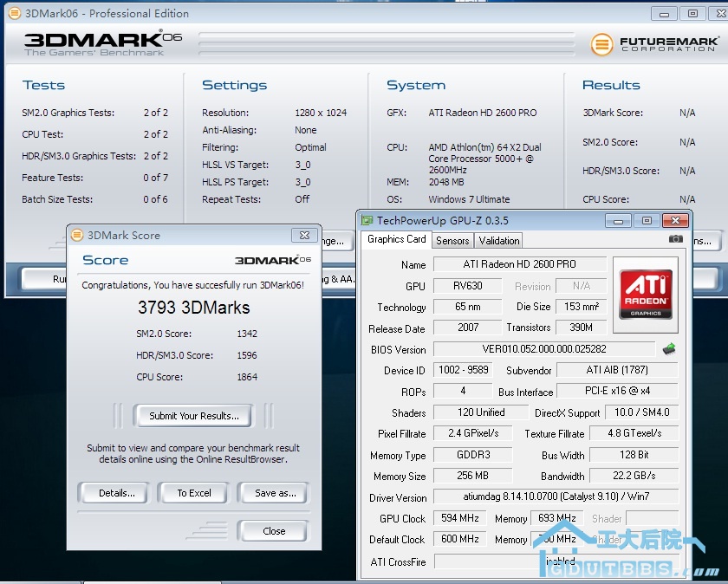The width and height of the screenshot is (728, 584).
Task: Close the 3DMark Score dialog with X
Action: [x=304, y=236]
